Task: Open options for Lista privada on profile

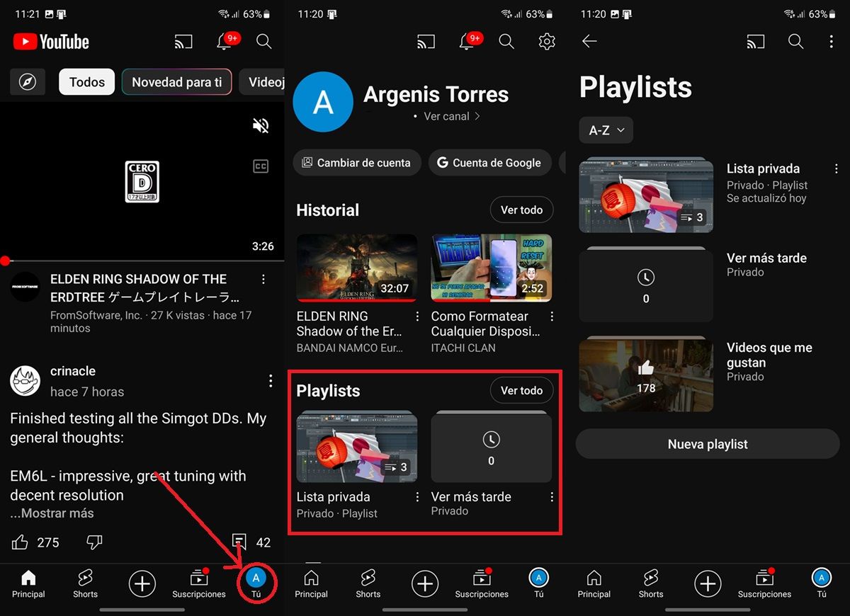Action: pyautogui.click(x=417, y=497)
